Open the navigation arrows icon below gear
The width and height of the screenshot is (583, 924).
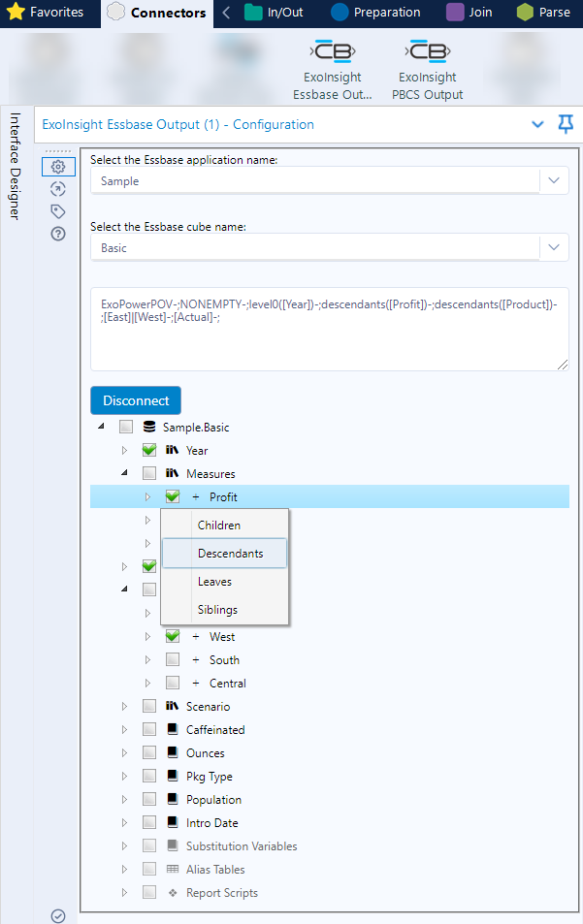pos(58,189)
